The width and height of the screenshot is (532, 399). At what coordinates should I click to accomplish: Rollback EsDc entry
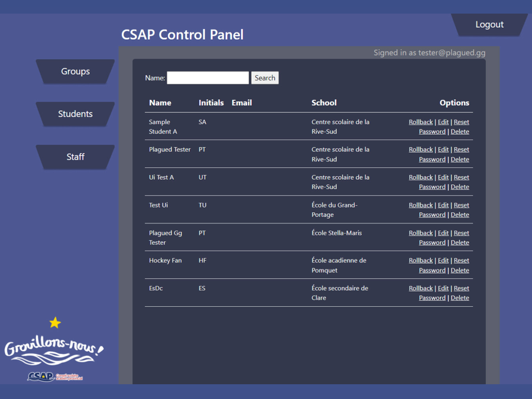coord(421,288)
